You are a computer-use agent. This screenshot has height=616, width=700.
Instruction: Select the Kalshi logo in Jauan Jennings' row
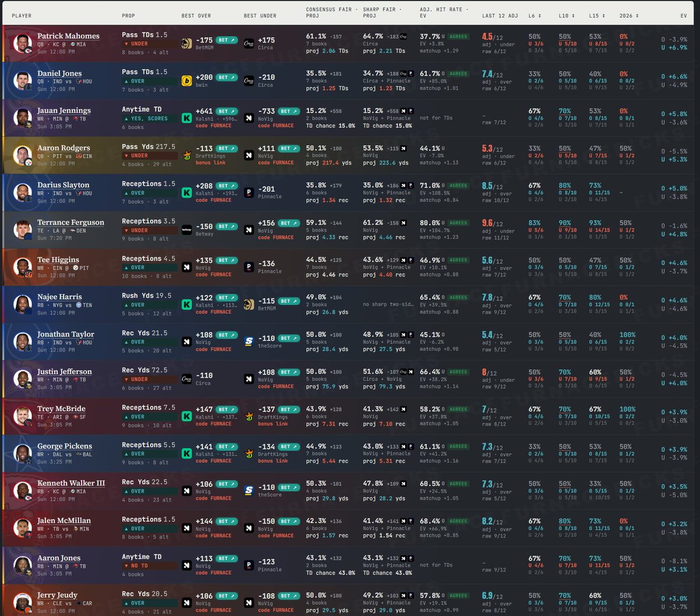(x=187, y=118)
